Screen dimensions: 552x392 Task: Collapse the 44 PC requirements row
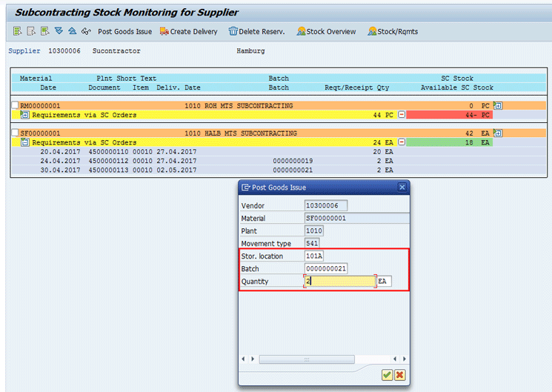[x=401, y=115]
